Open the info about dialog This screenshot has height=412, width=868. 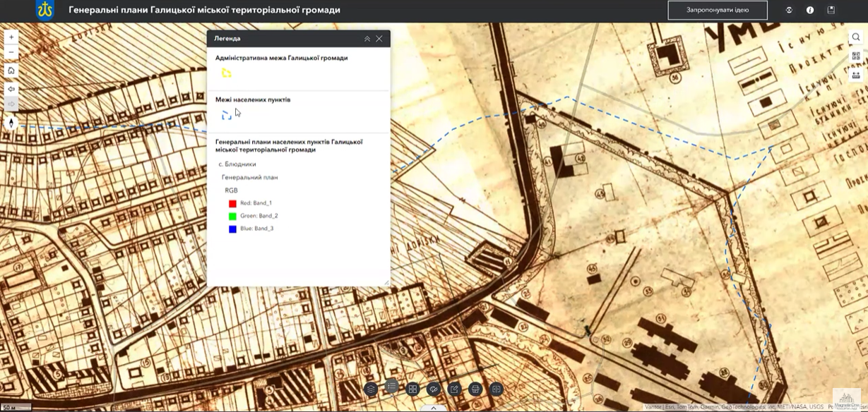810,10
